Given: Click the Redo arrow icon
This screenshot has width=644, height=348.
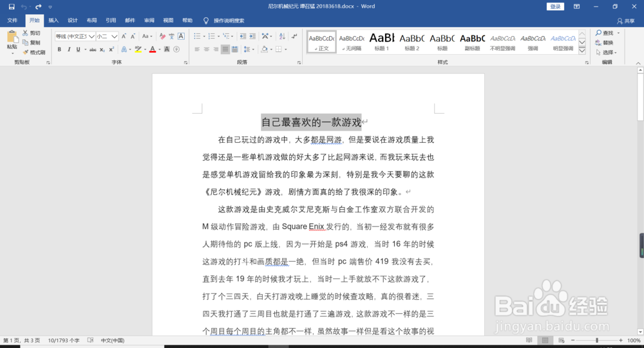Looking at the screenshot, I should (38, 6).
